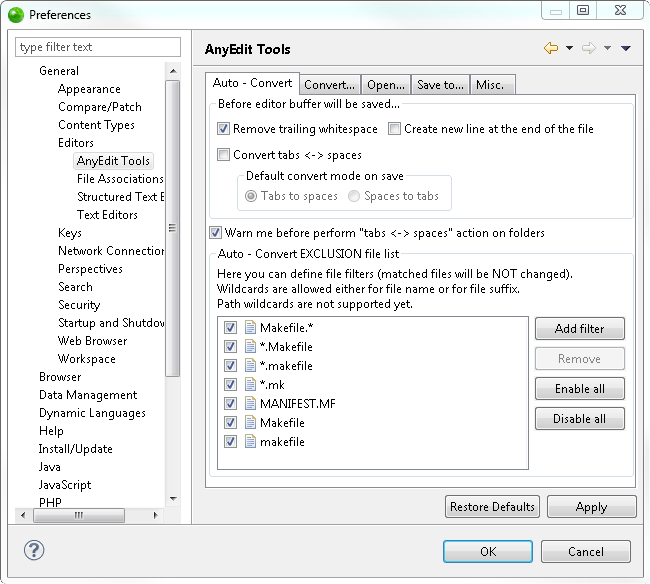Screen dimensions: 650x584
Task: Open the Web Browser preferences page
Action: [92, 341]
